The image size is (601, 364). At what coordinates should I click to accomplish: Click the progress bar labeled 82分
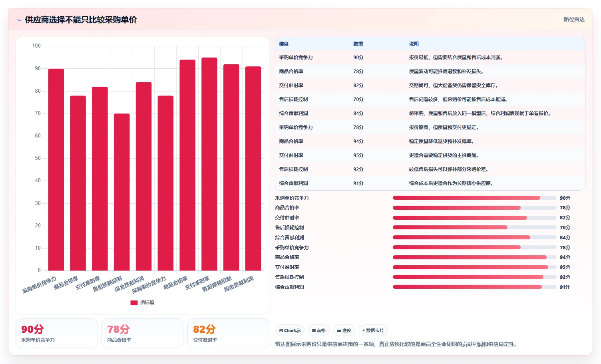pyautogui.click(x=475, y=218)
